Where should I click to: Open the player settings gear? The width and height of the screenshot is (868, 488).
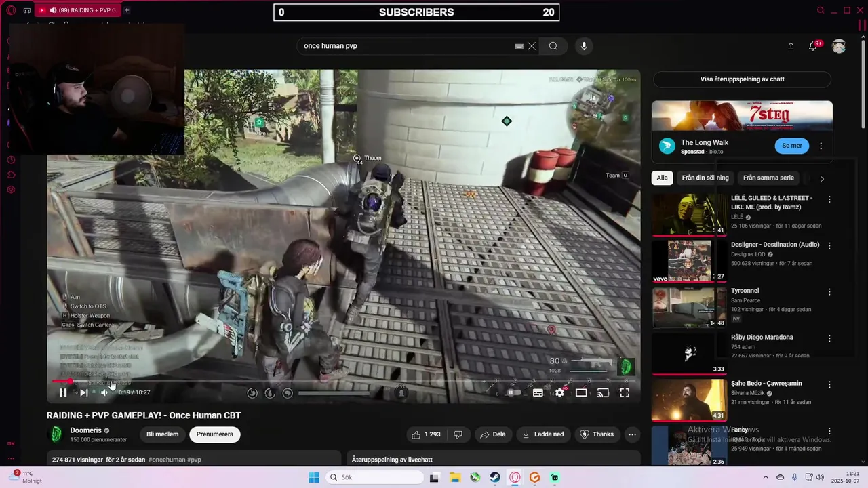pyautogui.click(x=559, y=392)
